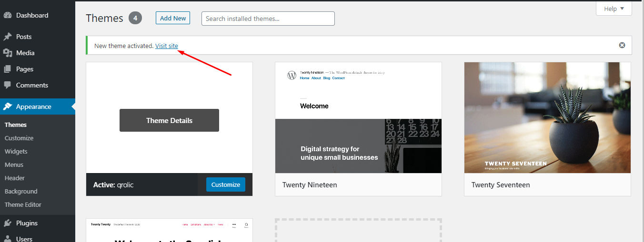Viewport: 644px width, 242px height.
Task: Go to Menus under Appearance
Action: point(14,165)
